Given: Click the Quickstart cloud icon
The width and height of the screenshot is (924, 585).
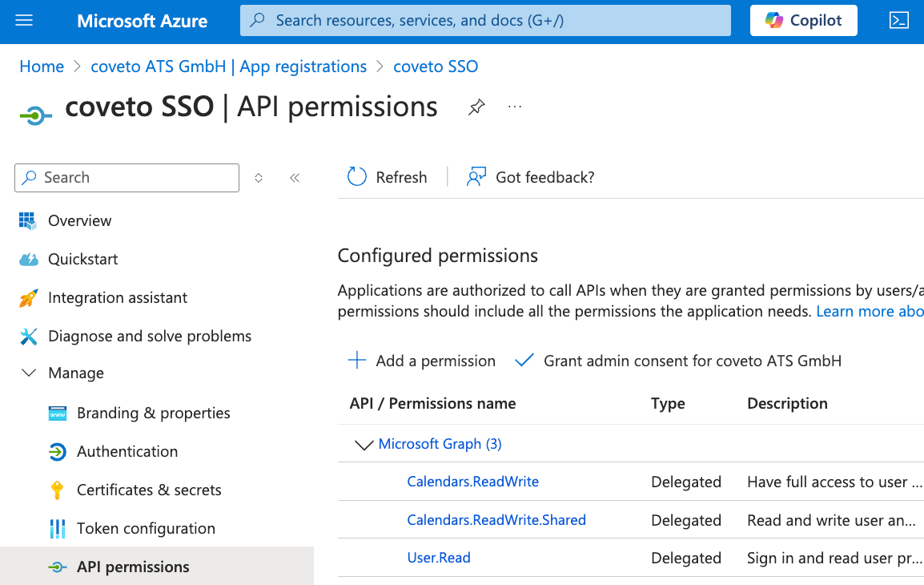Looking at the screenshot, I should click(28, 260).
